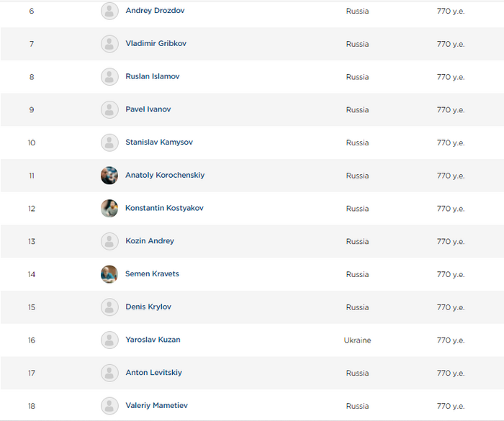Click Ruslan Islamov's avatar icon
Viewport: 504px width, 421px height.
click(x=109, y=77)
